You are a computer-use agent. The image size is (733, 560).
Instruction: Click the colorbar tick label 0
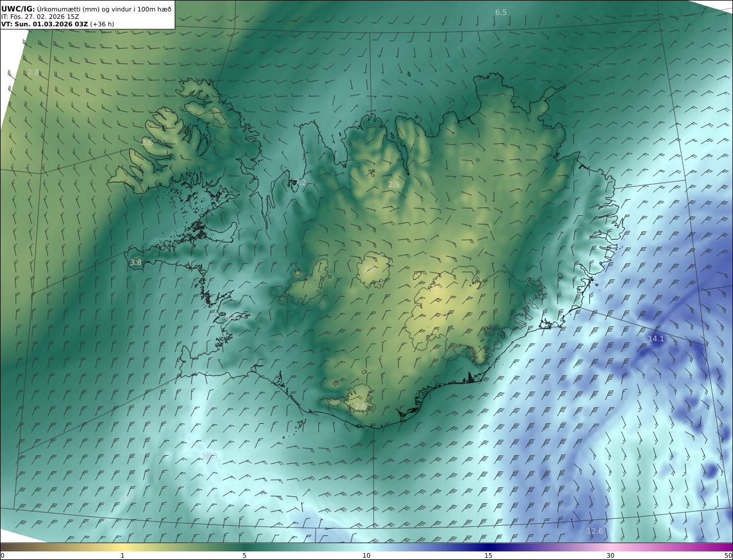tap(2, 555)
